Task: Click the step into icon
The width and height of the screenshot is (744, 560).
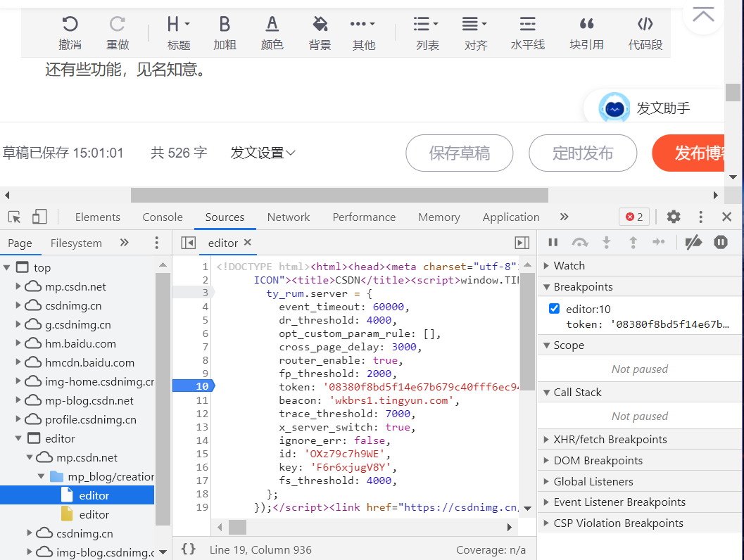Action: click(x=607, y=242)
